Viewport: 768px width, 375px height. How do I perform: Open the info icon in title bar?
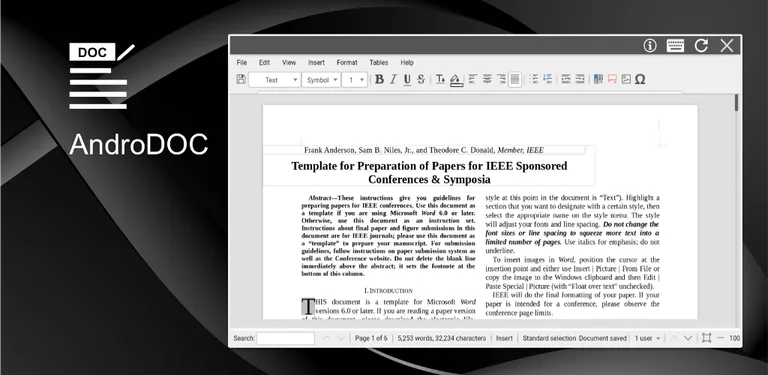[650, 46]
